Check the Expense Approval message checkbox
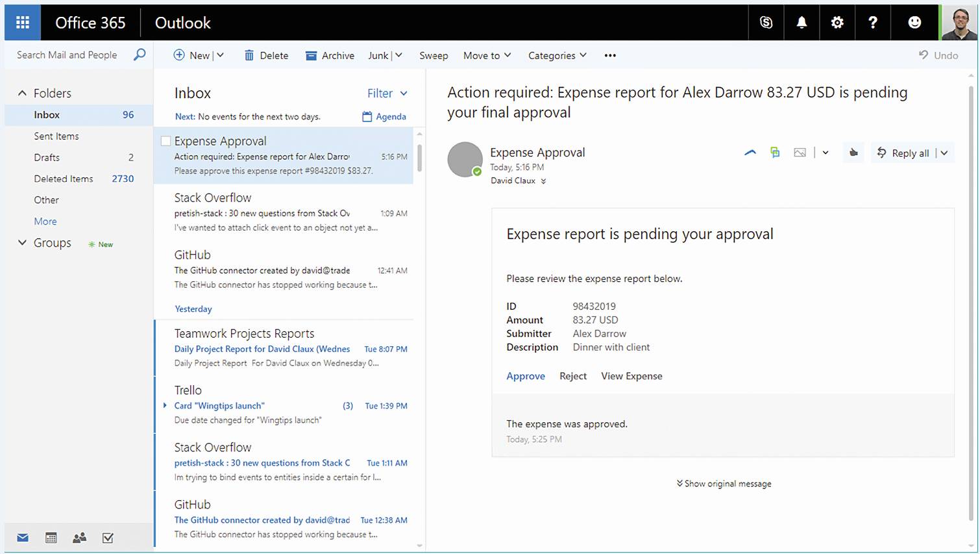 click(x=165, y=141)
